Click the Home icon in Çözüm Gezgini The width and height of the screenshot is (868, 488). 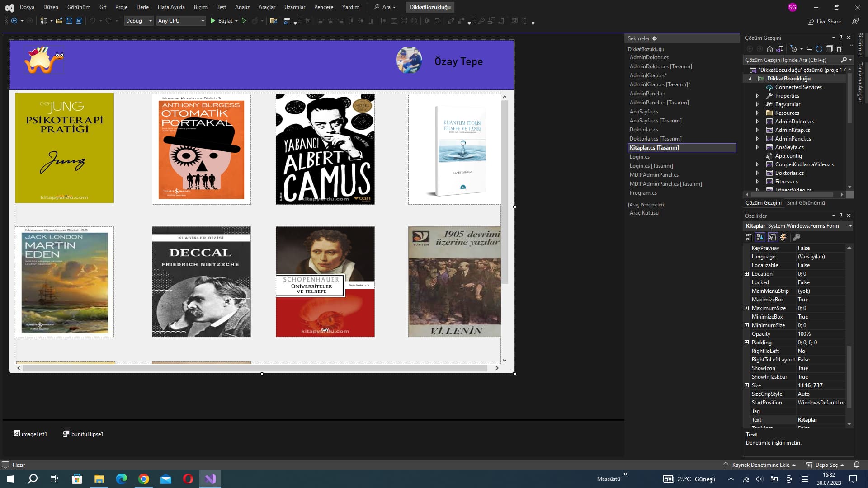coord(769,49)
